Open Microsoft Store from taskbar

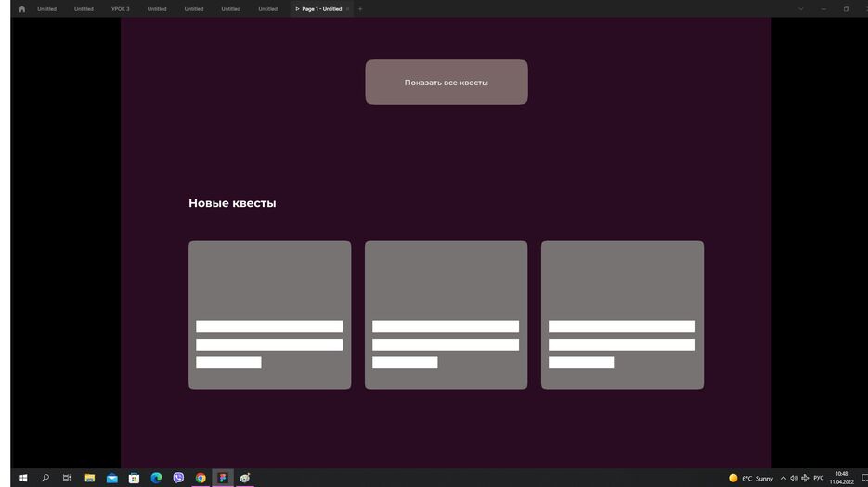click(134, 478)
